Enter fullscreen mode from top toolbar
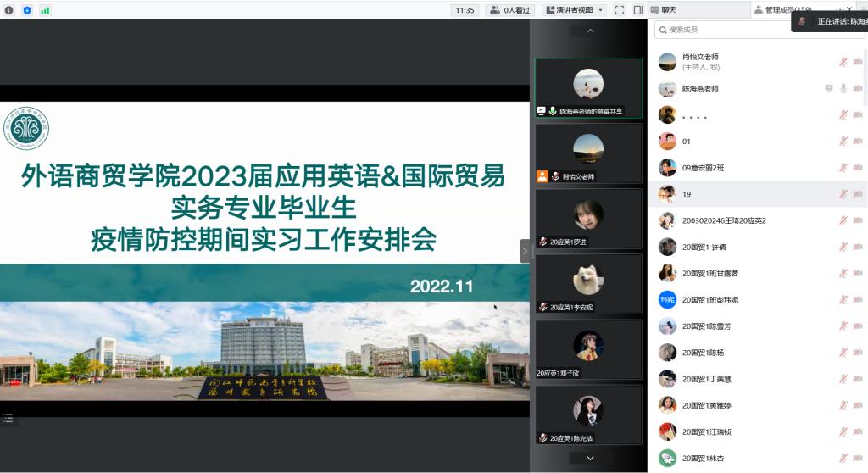This screenshot has width=868, height=473. coord(619,10)
